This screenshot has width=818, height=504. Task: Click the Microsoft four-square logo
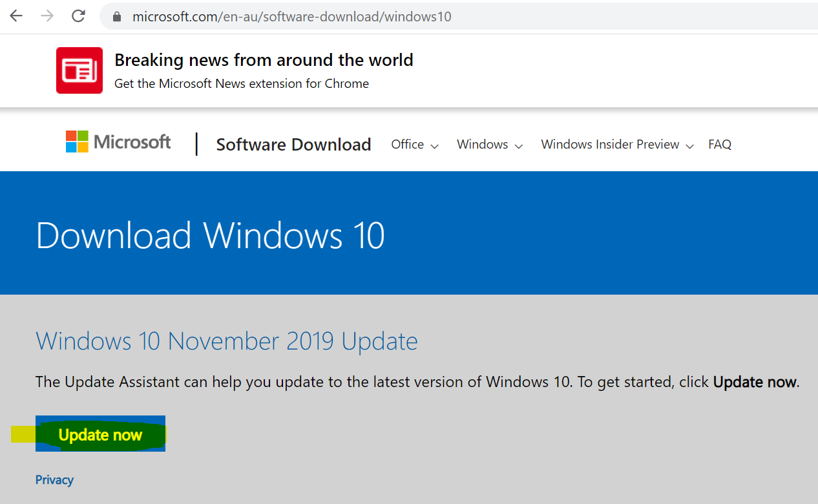point(77,142)
